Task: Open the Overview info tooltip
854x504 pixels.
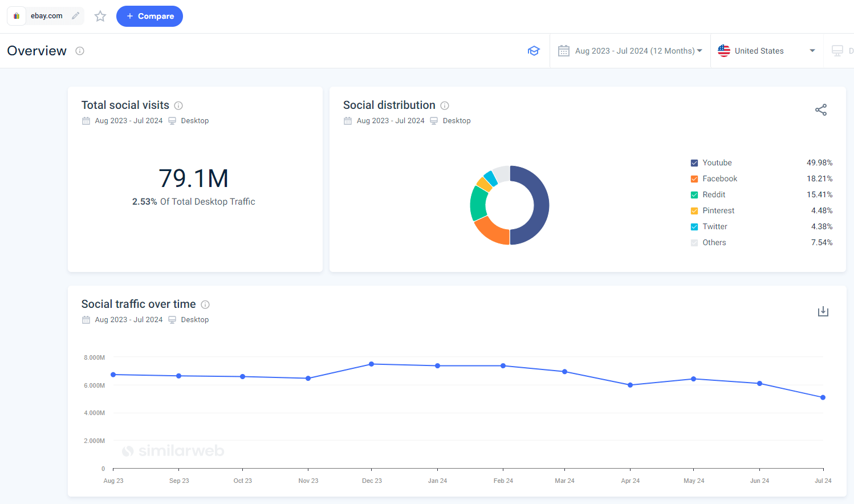Action: [79, 51]
